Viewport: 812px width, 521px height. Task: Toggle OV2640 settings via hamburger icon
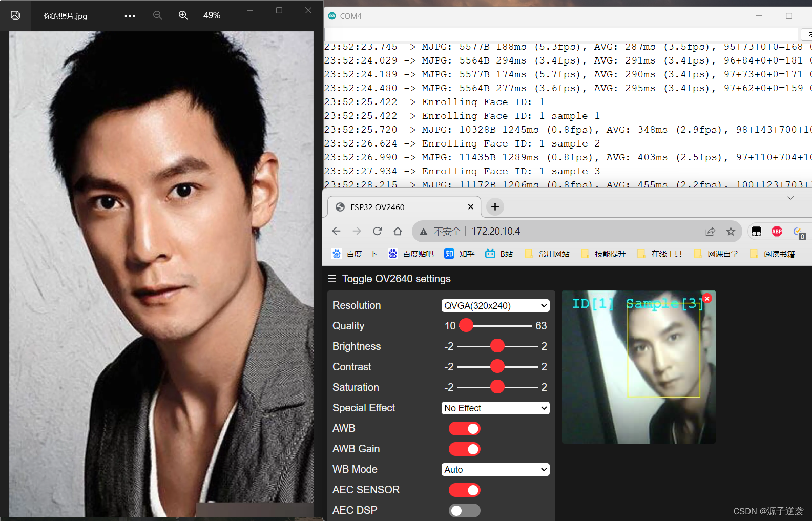[x=332, y=279]
